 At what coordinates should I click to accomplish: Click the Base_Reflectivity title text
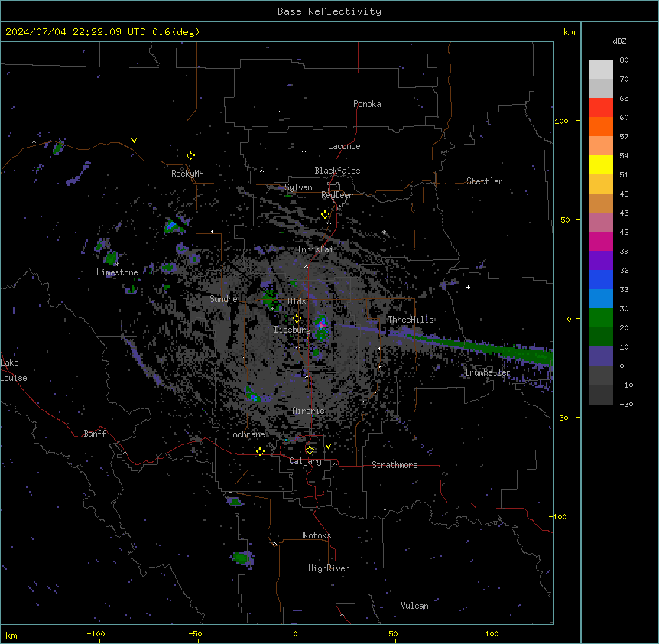(329, 11)
